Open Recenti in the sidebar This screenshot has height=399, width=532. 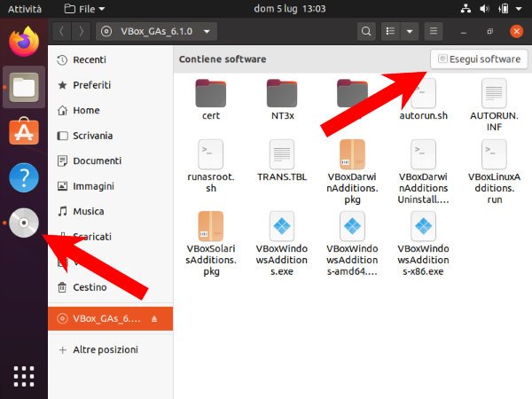coord(110,60)
